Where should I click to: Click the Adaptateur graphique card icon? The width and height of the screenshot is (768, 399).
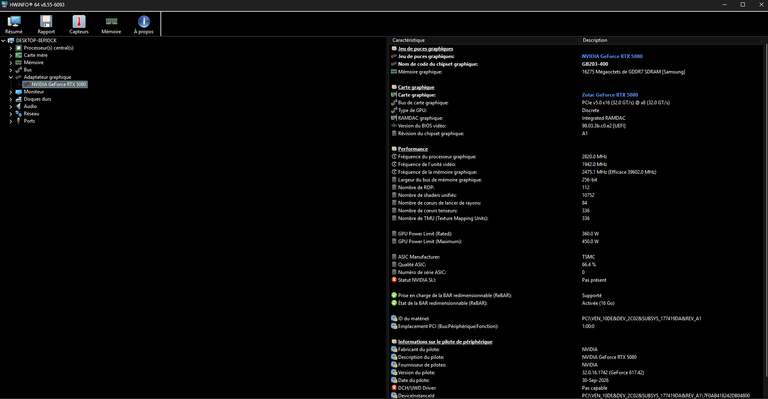[19, 77]
